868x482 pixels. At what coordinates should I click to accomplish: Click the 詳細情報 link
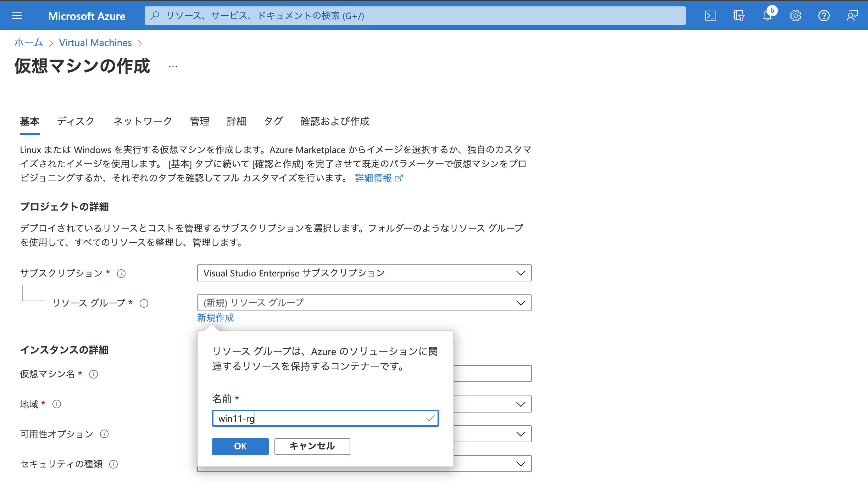(373, 178)
